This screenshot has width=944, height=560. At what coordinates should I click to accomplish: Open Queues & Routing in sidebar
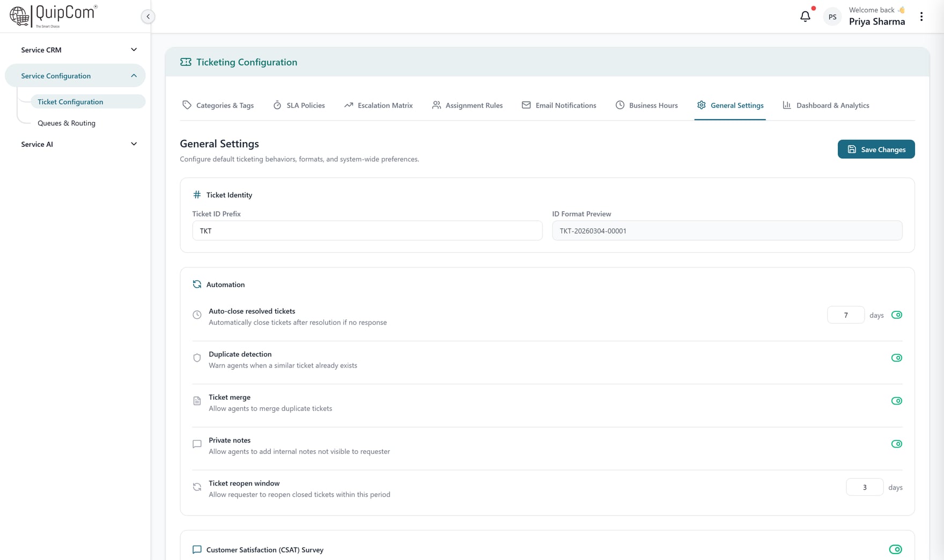click(x=67, y=123)
